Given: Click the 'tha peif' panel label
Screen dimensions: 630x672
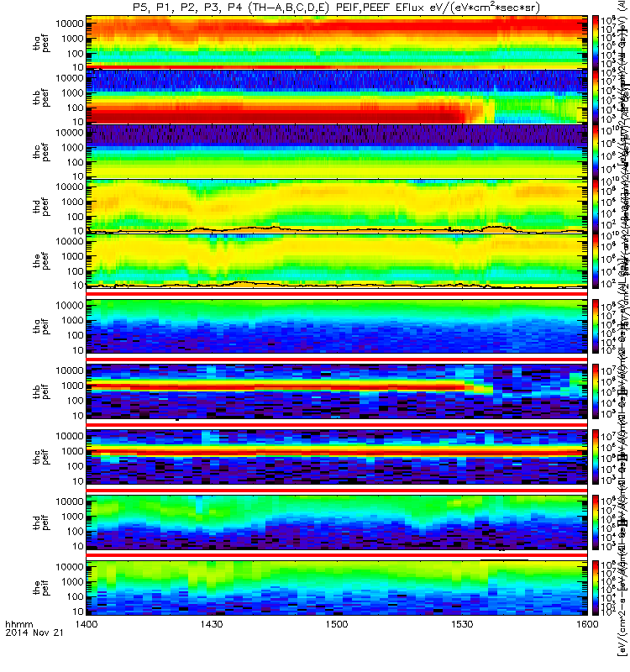Looking at the screenshot, I should point(41,326).
